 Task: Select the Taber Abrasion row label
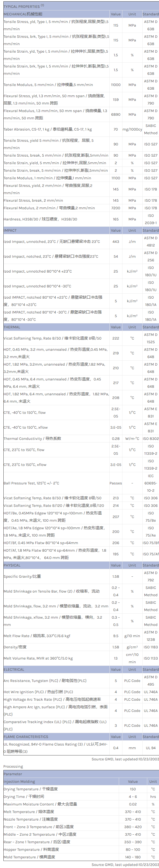pyautogui.click(x=47, y=130)
